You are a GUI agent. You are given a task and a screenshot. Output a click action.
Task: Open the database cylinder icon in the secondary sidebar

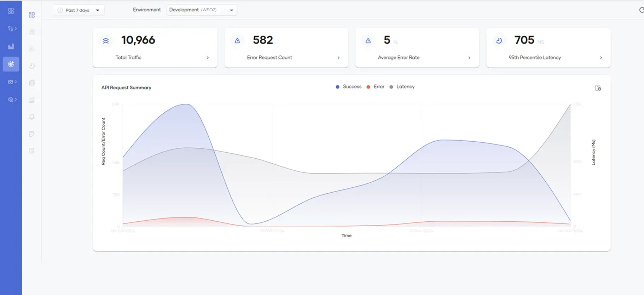[x=32, y=83]
